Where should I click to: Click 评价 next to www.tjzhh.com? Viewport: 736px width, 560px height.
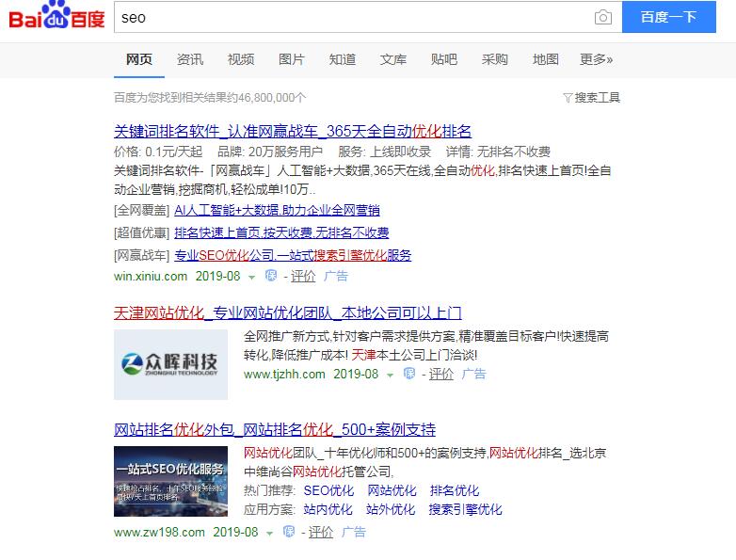click(441, 374)
